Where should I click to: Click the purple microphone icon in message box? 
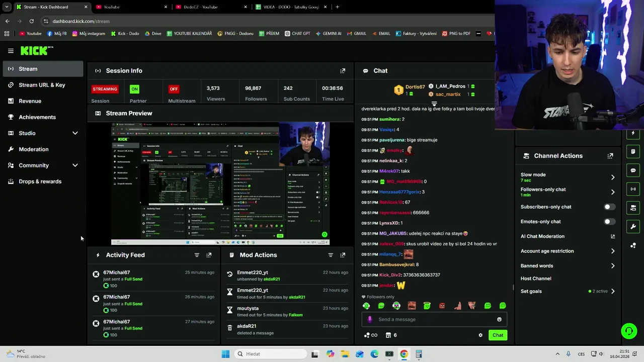[x=370, y=319]
